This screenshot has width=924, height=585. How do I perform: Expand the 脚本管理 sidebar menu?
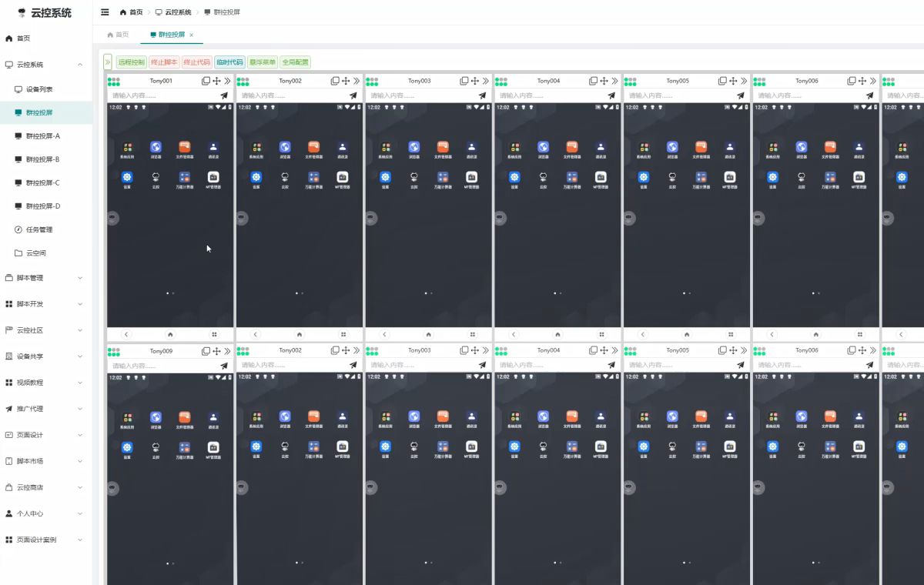click(x=46, y=278)
